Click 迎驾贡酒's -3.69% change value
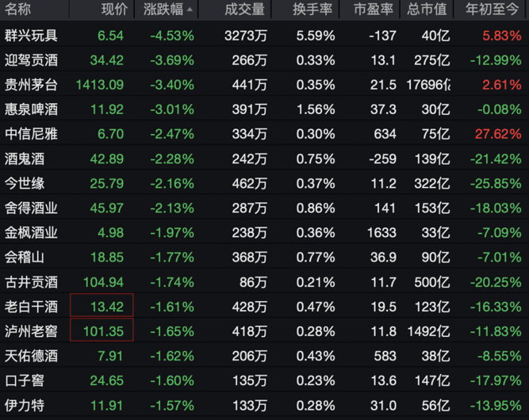 coord(171,60)
